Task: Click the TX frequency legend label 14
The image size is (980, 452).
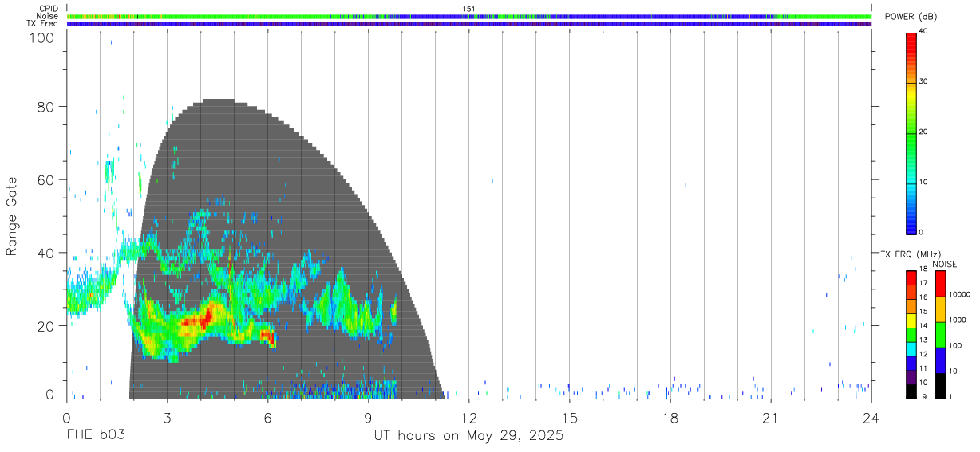Action: [923, 325]
